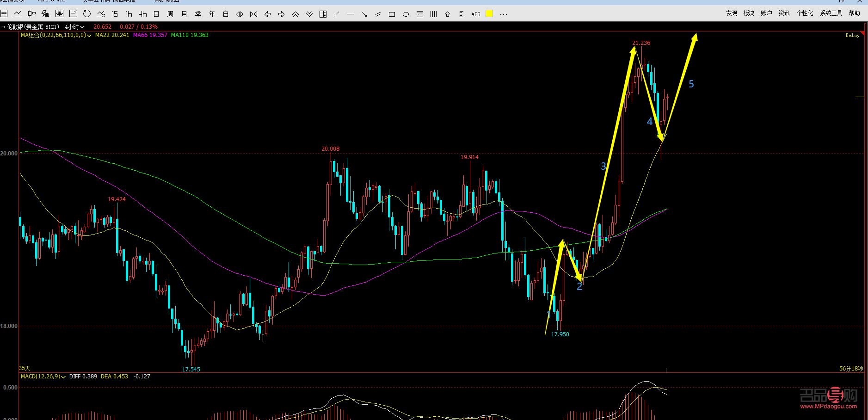
Task: Click the save floppy-disk toolbar icon
Action: point(73,14)
